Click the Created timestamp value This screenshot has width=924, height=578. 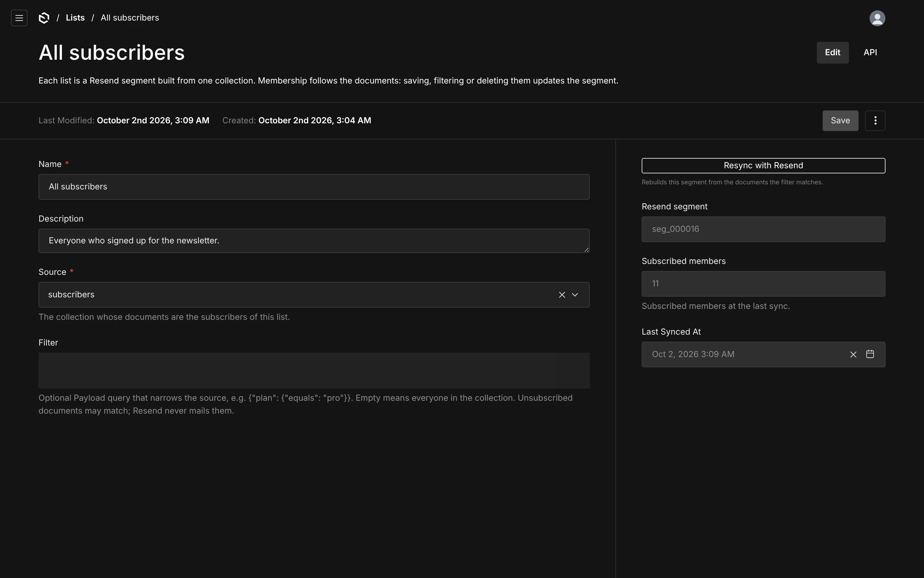(x=315, y=121)
